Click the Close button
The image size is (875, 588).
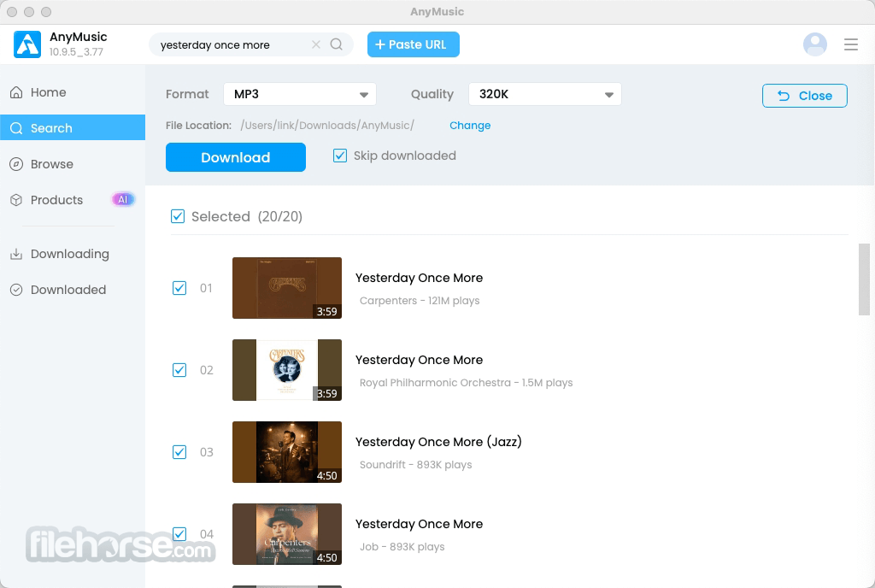click(805, 96)
